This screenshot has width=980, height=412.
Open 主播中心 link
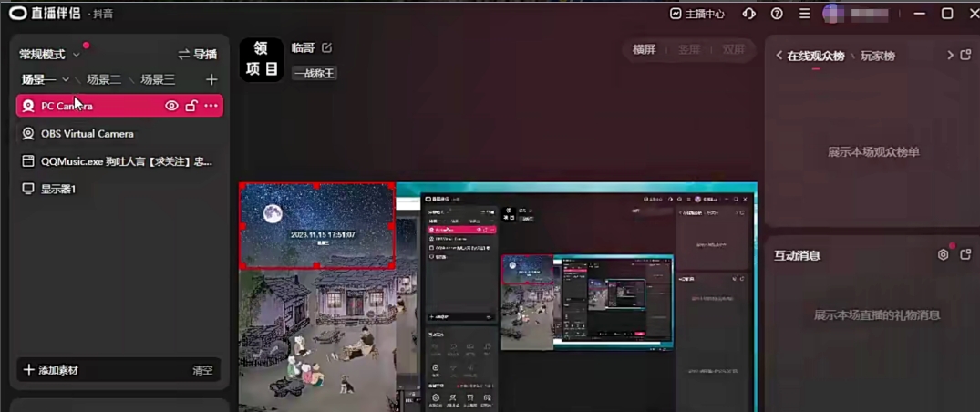point(697,14)
